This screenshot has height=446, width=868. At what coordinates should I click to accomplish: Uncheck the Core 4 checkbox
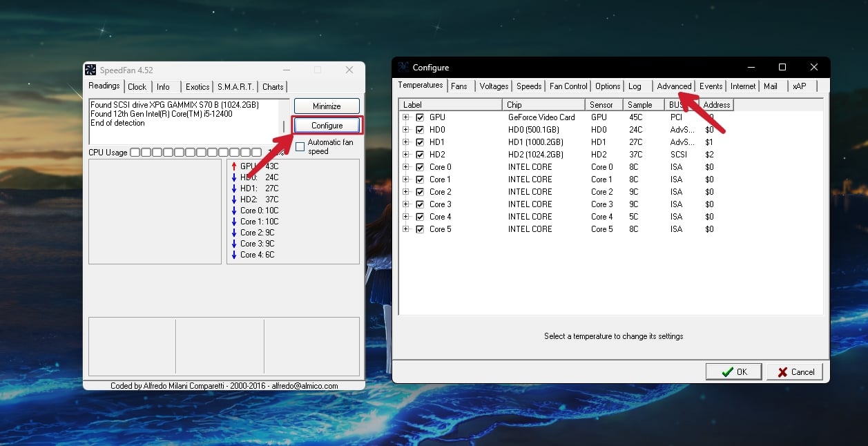(420, 217)
